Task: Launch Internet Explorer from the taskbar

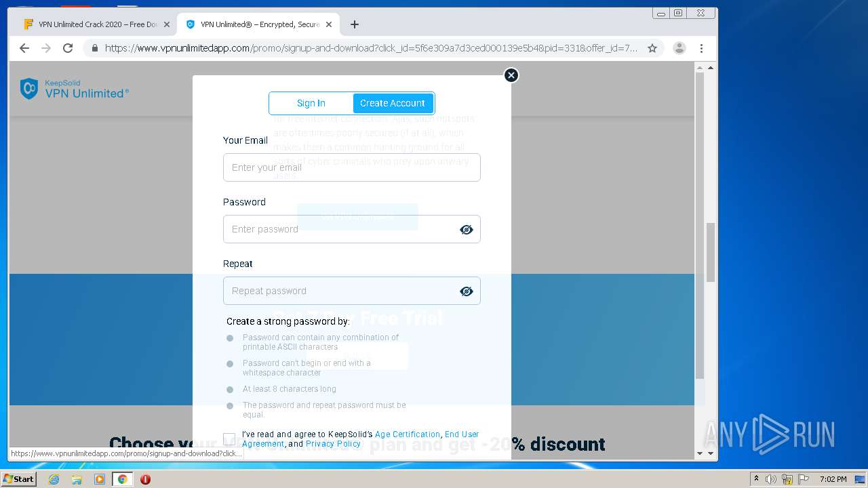Action: (x=54, y=479)
